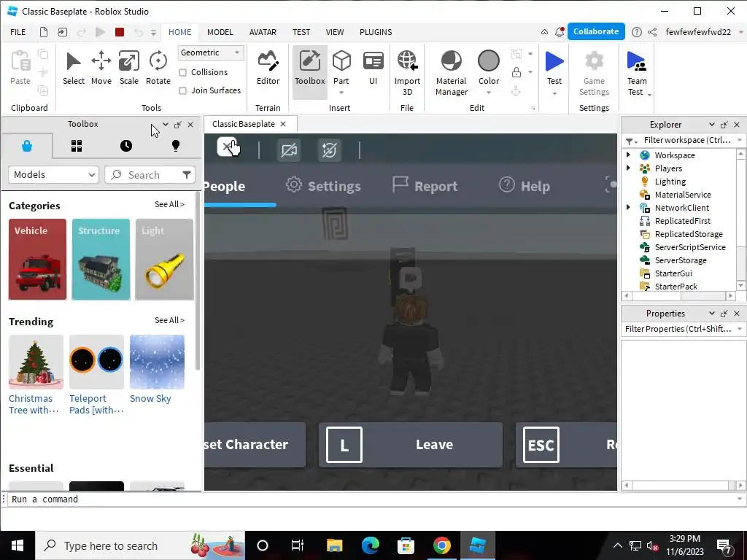747x560 pixels.
Task: Click the new file icon in quick access
Action: pos(43,32)
